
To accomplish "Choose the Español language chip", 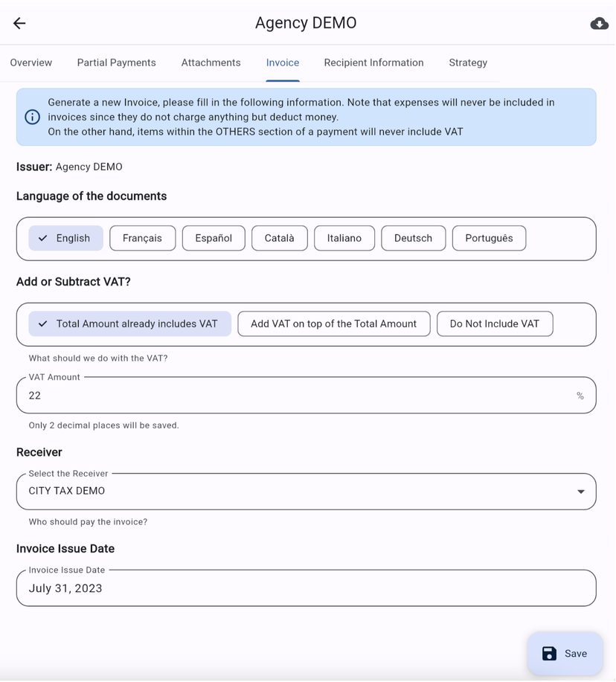I will click(214, 238).
